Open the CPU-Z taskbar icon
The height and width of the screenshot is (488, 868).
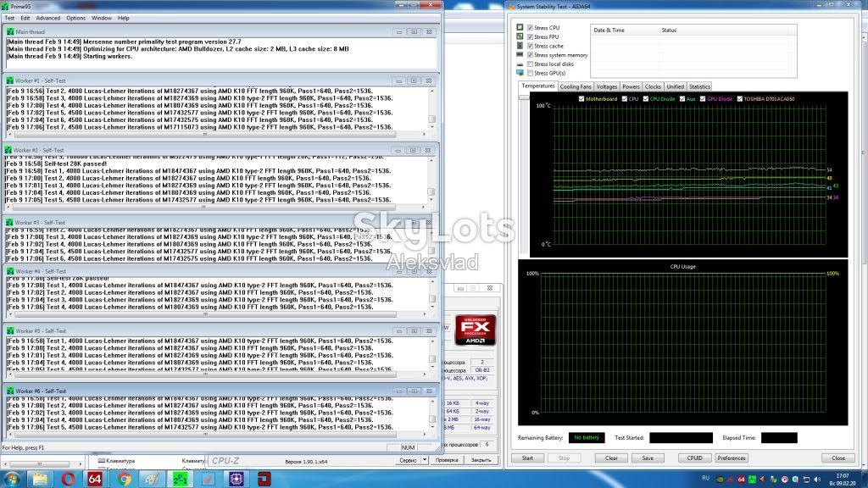(236, 480)
